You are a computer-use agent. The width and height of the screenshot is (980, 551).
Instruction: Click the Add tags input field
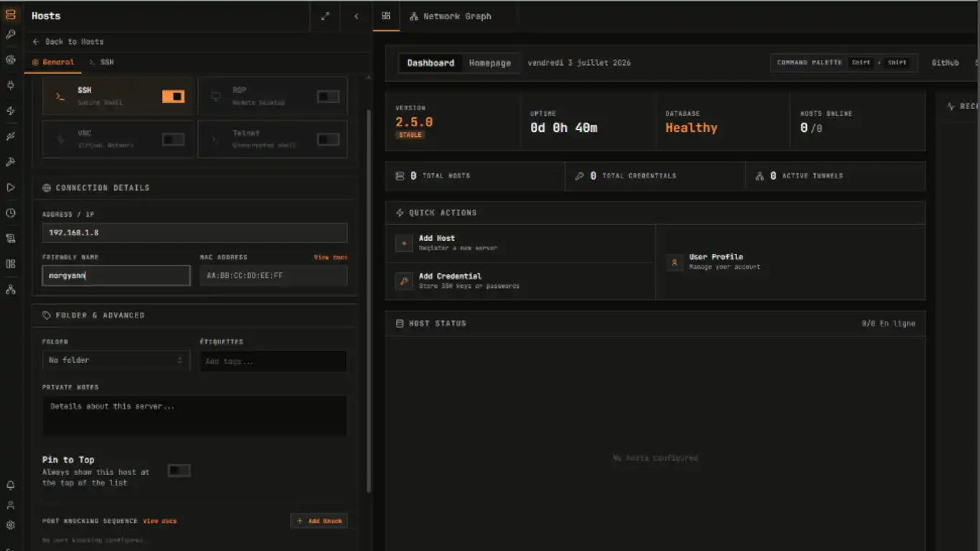click(273, 361)
